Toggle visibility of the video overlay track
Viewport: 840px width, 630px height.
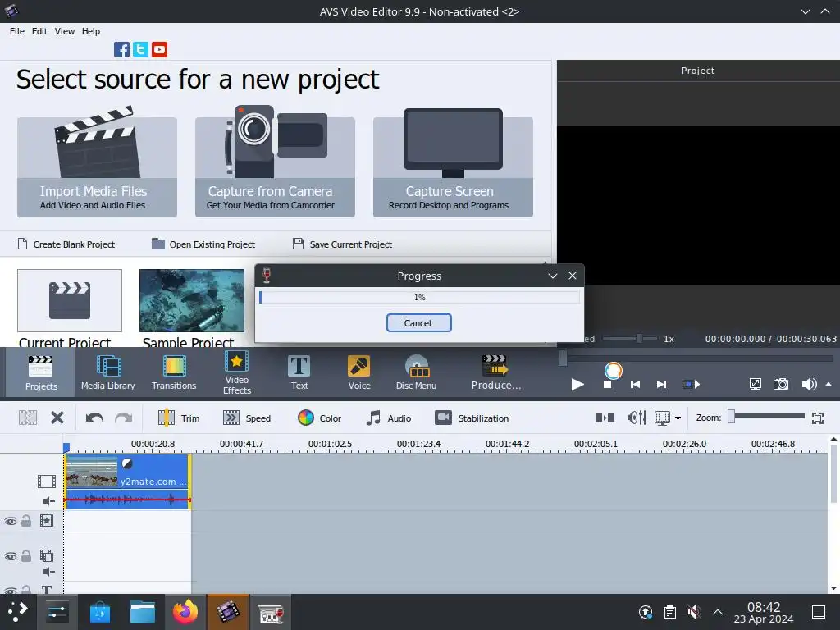[11, 557]
